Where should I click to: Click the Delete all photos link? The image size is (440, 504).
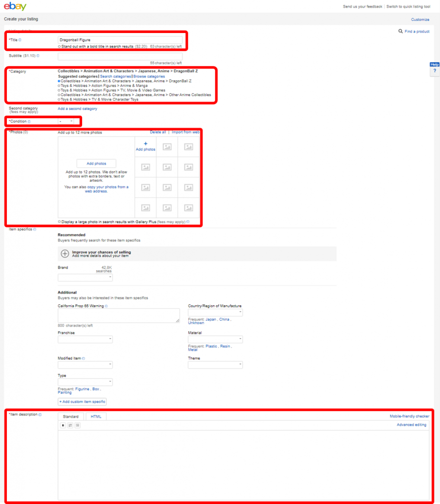click(158, 132)
